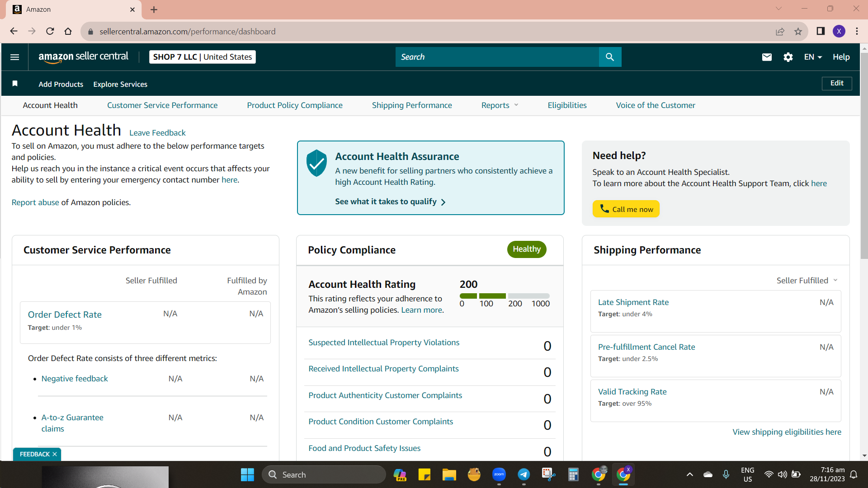Screen dimensions: 868x488
Task: Bookmark this page with star icon
Action: coord(798,31)
